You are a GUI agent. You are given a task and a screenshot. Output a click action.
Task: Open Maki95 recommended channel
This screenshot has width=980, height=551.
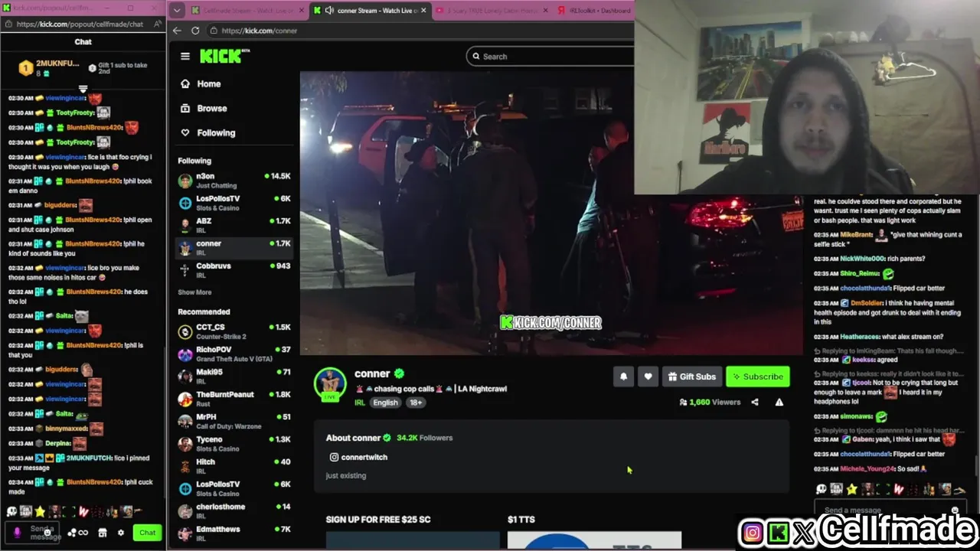pyautogui.click(x=234, y=377)
